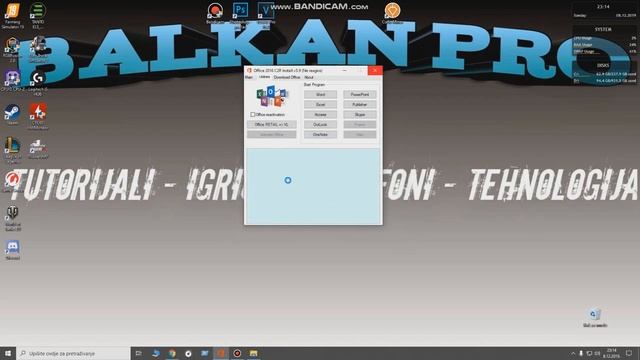Open the Steam desktop shortcut
This screenshot has width=640, height=360.
click(x=12, y=115)
